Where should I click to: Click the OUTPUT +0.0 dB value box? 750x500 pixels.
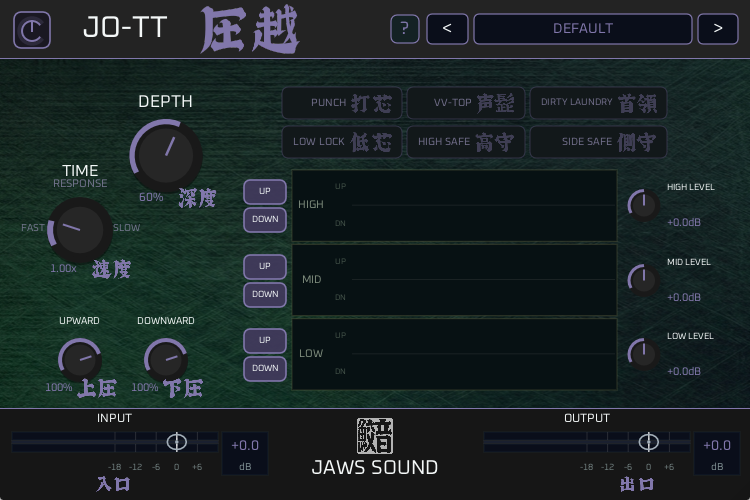pyautogui.click(x=717, y=454)
